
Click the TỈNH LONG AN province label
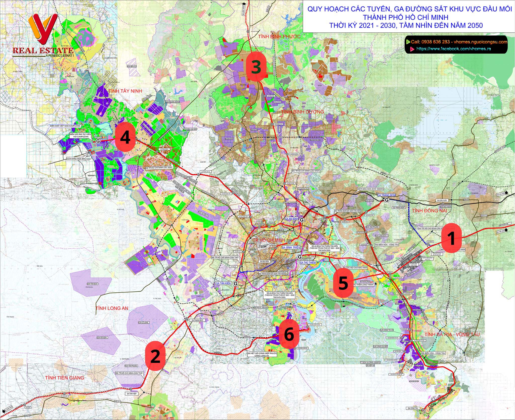[112, 308]
